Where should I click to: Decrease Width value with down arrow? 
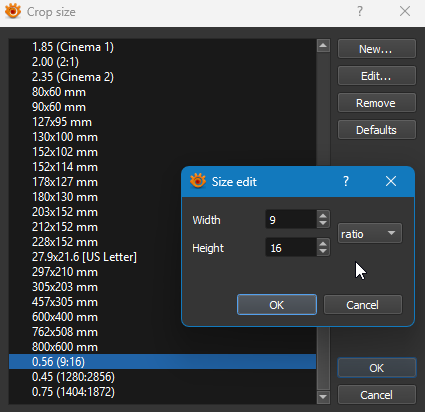tap(323, 224)
